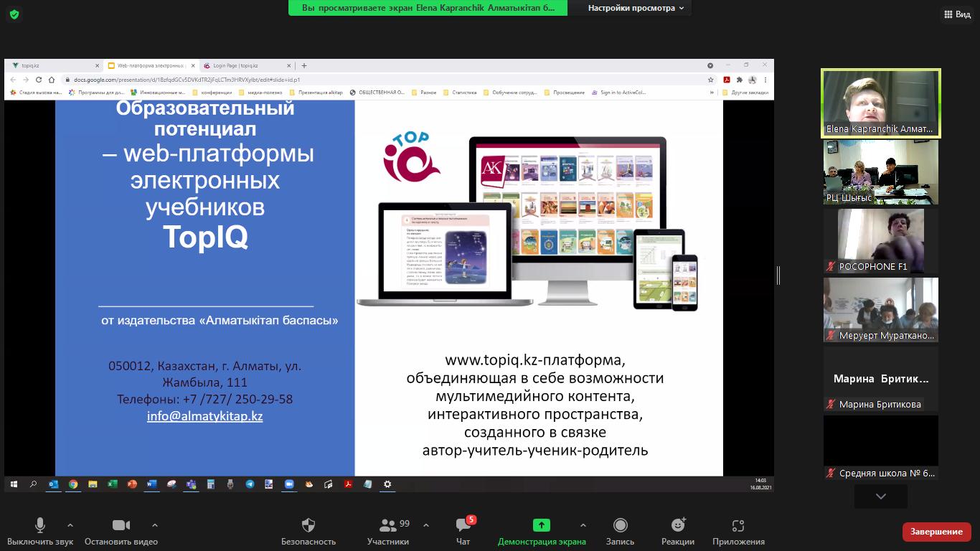Click the gallery panel collapse handle

(778, 275)
